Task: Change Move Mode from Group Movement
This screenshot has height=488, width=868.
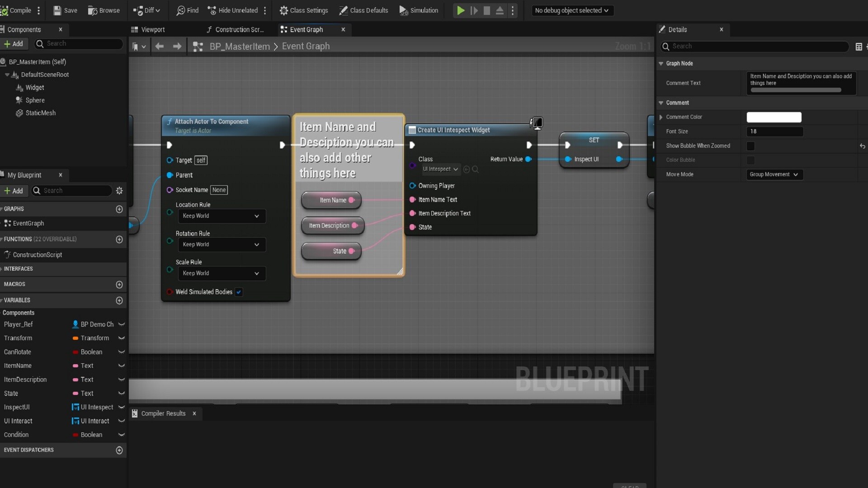Action: (x=774, y=174)
